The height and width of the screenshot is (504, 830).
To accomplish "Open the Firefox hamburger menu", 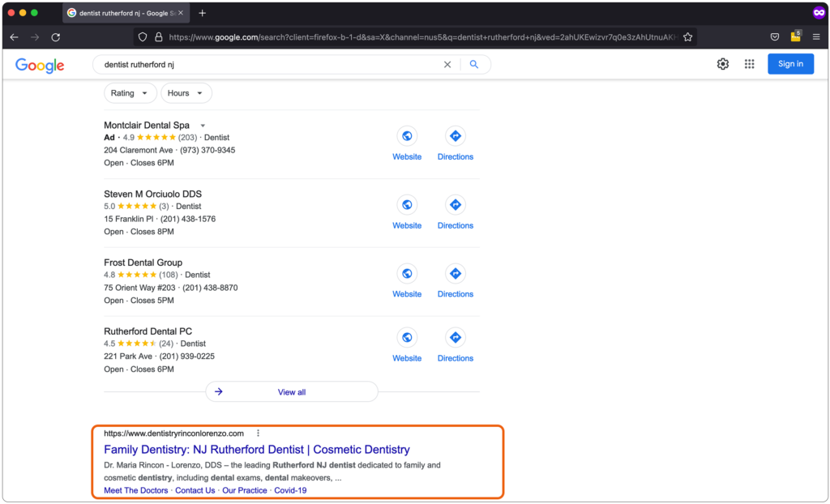I will point(816,37).
